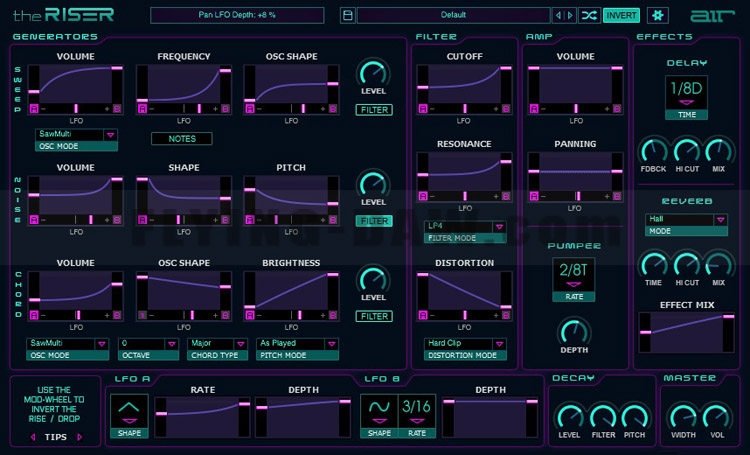This screenshot has height=455, width=750.
Task: Click the Delay HI CUT knob
Action: (x=687, y=150)
